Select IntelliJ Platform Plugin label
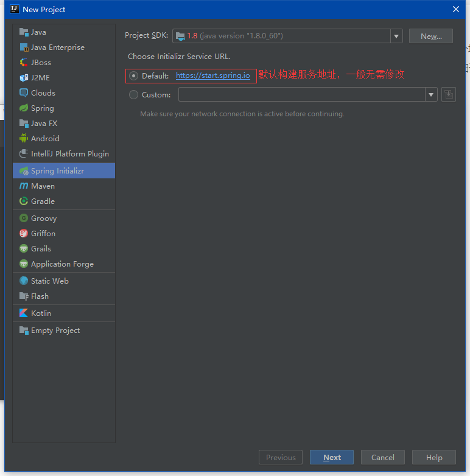The image size is (470, 476). [70, 153]
